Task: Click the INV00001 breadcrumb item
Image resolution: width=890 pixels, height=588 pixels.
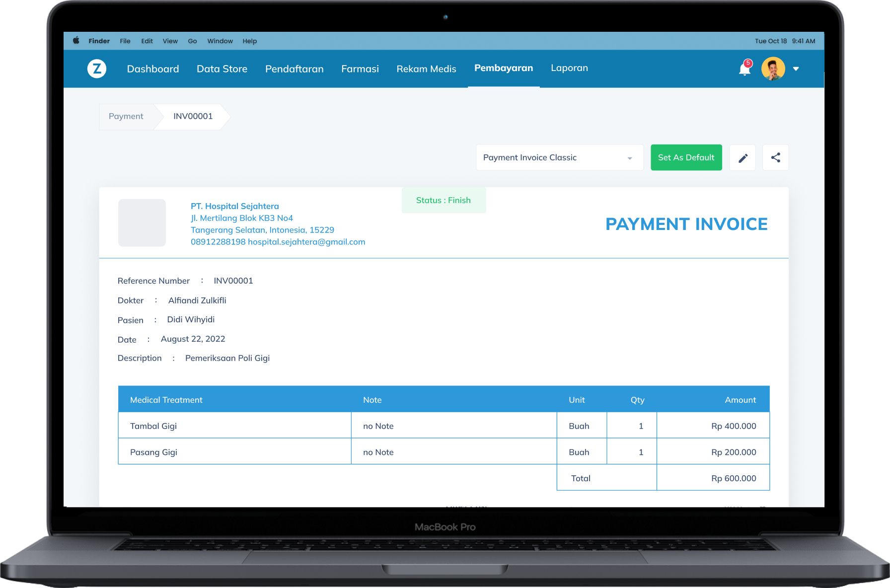Action: [193, 116]
